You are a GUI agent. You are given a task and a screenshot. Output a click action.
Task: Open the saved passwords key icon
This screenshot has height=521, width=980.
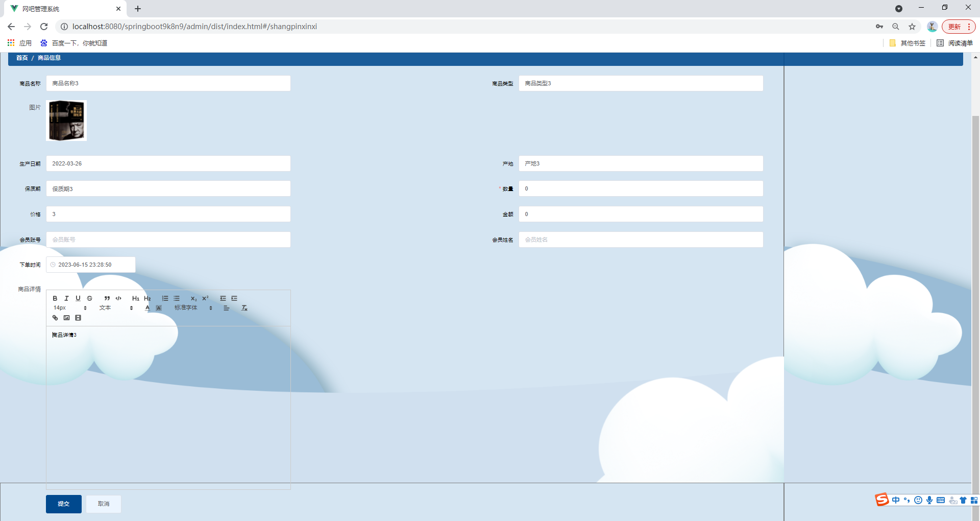point(879,27)
